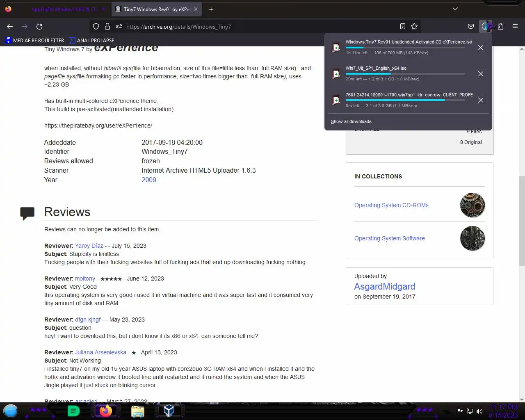
Task: Expand the list all tabs chevron
Action: [455, 9]
